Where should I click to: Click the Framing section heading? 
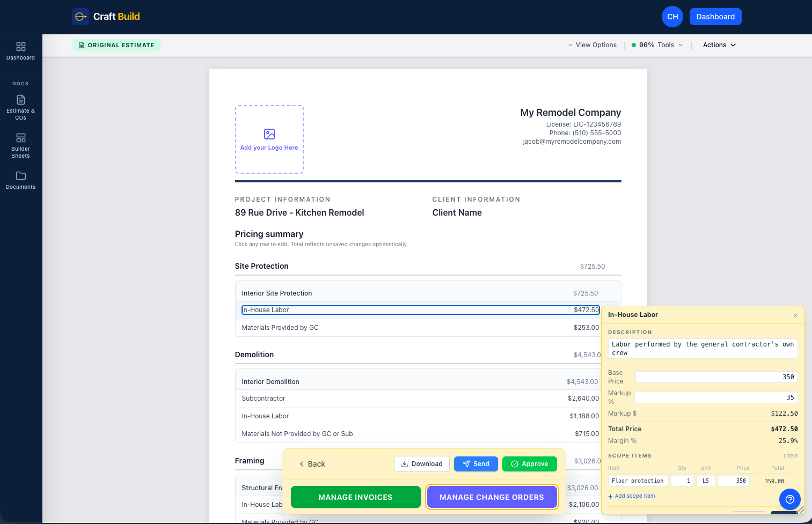[x=250, y=461]
